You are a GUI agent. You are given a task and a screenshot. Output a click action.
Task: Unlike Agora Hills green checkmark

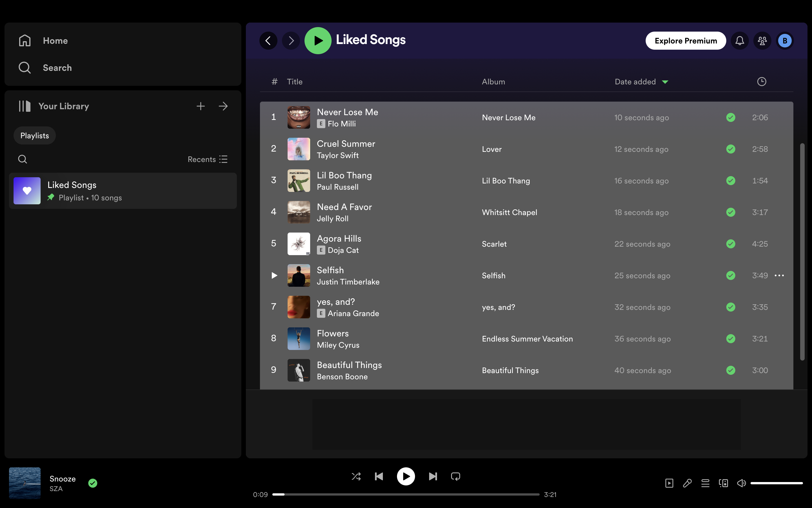coord(731,244)
